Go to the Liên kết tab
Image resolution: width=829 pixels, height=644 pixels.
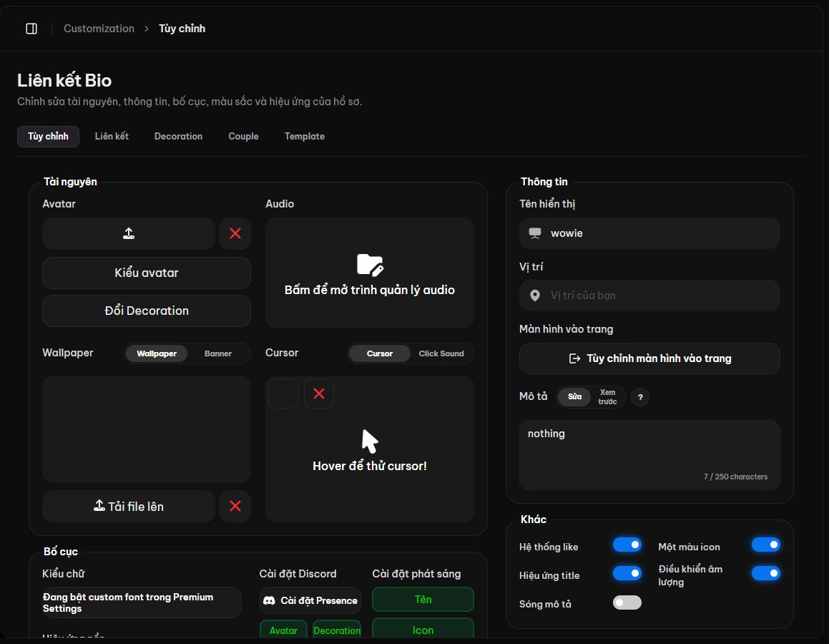[x=112, y=137]
